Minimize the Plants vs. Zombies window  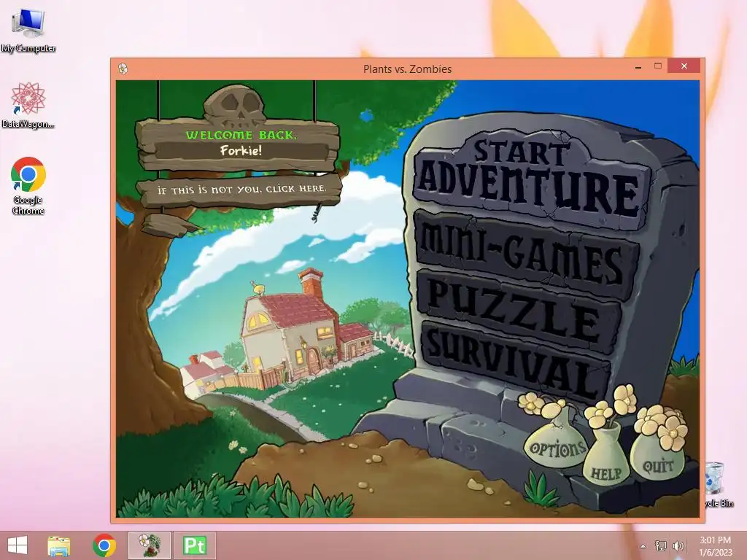click(x=638, y=66)
